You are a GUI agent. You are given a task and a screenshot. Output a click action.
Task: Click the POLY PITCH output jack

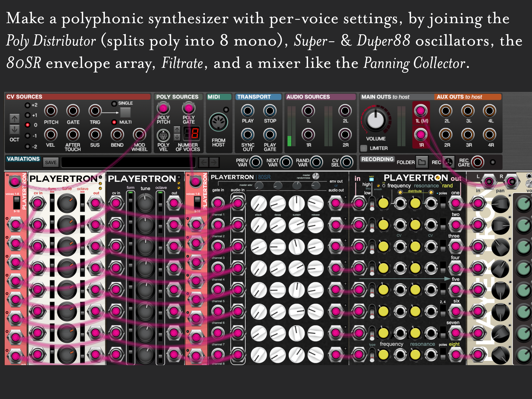click(163, 108)
